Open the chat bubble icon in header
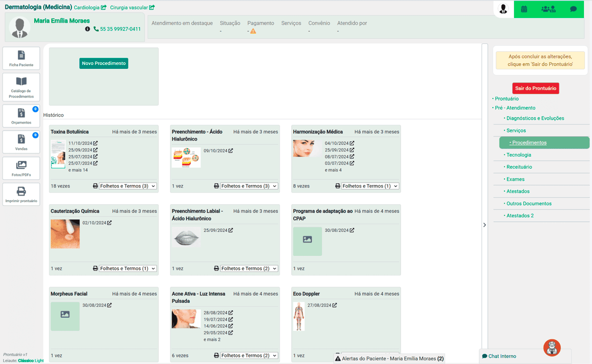 tap(573, 9)
